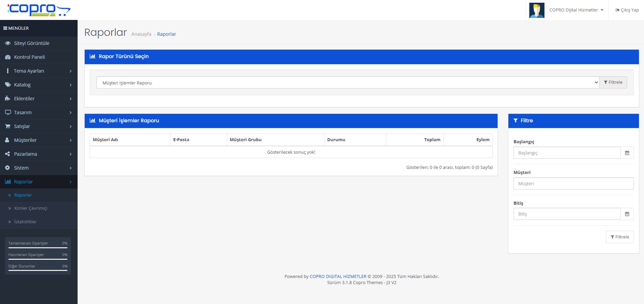The height and width of the screenshot is (304, 644).
Task: Click the Eklentiler puzzle piece icon
Action: point(7,99)
